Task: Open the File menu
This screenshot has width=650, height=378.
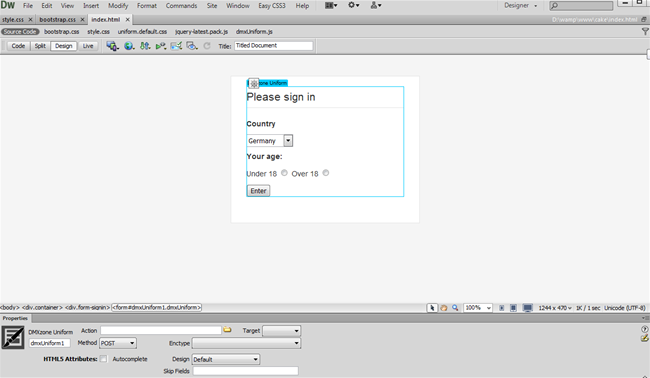Action: coord(28,6)
